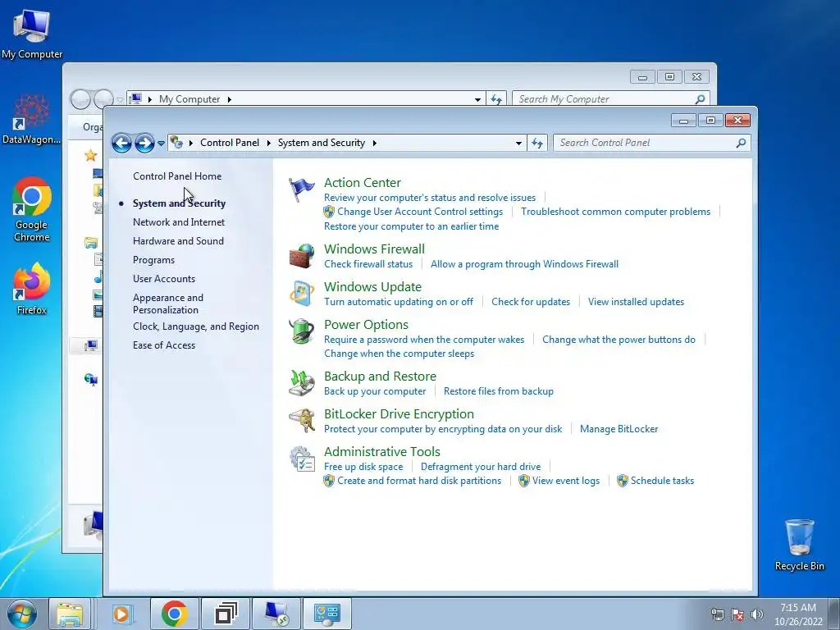Click Turn automatic updating on or off
The width and height of the screenshot is (840, 630).
(x=399, y=302)
